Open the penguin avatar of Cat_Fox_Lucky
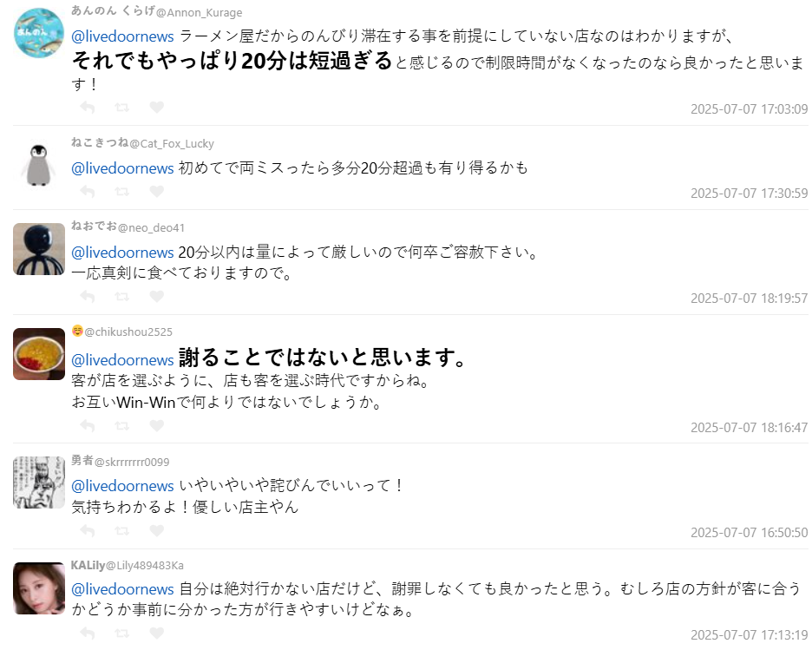 tap(39, 165)
